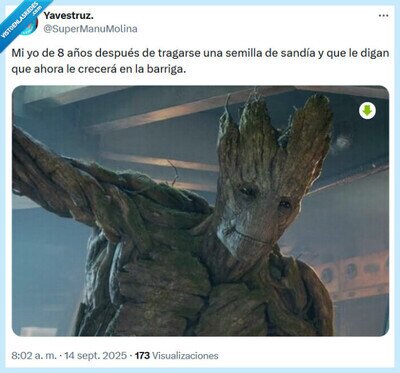Open the Yavestruz. display name
The height and width of the screenshot is (373, 400).
click(x=68, y=15)
